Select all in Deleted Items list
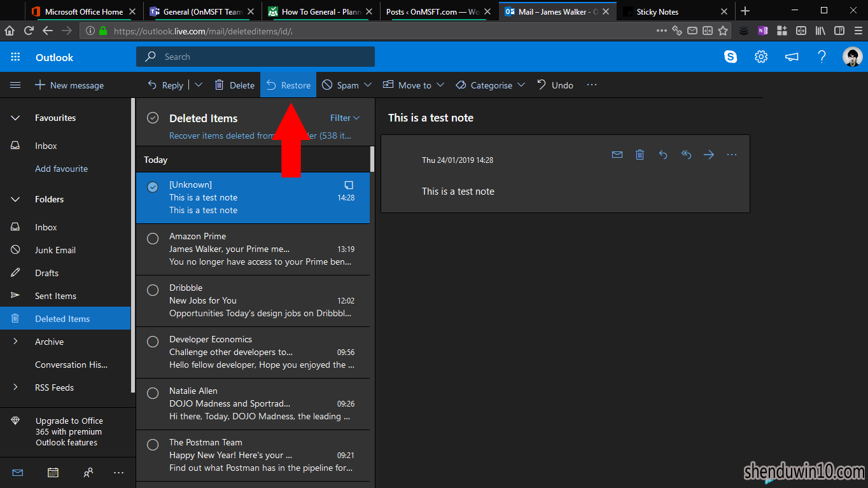Viewport: 868px width, 488px height. [x=153, y=118]
